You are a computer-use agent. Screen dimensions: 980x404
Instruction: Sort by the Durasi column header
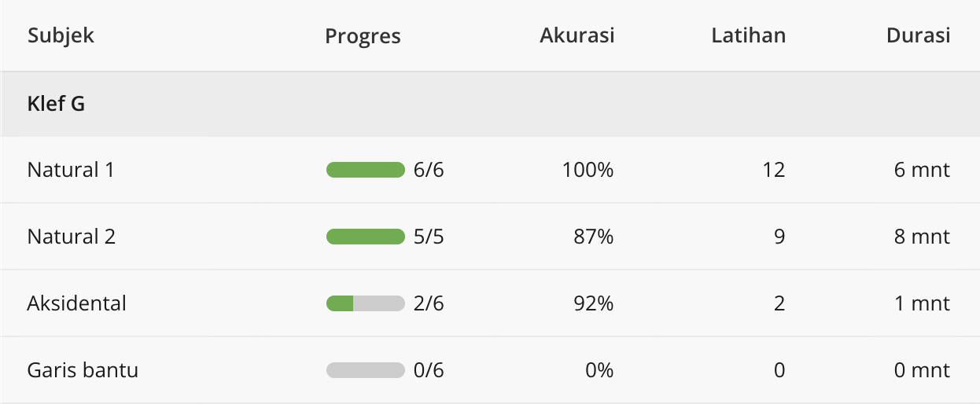point(918,36)
